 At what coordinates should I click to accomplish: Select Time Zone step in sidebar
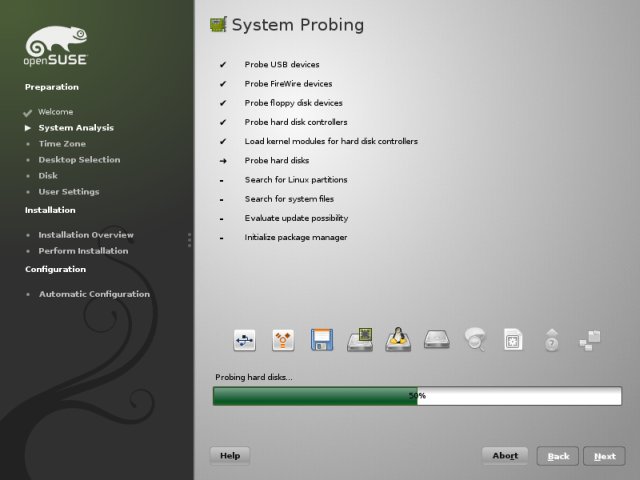click(x=62, y=144)
